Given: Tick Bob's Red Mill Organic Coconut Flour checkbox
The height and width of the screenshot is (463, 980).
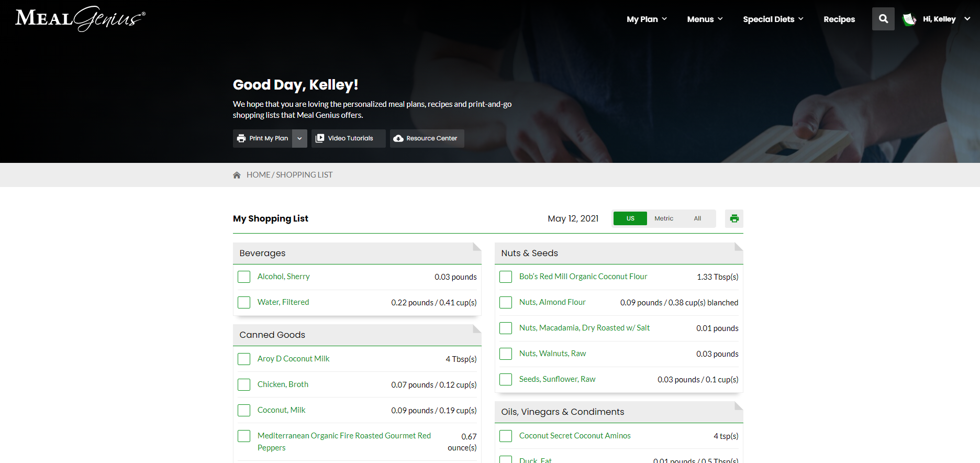Looking at the screenshot, I should (506, 277).
